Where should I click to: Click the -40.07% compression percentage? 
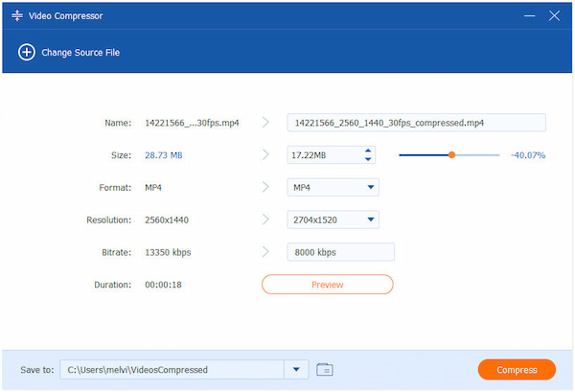(528, 155)
